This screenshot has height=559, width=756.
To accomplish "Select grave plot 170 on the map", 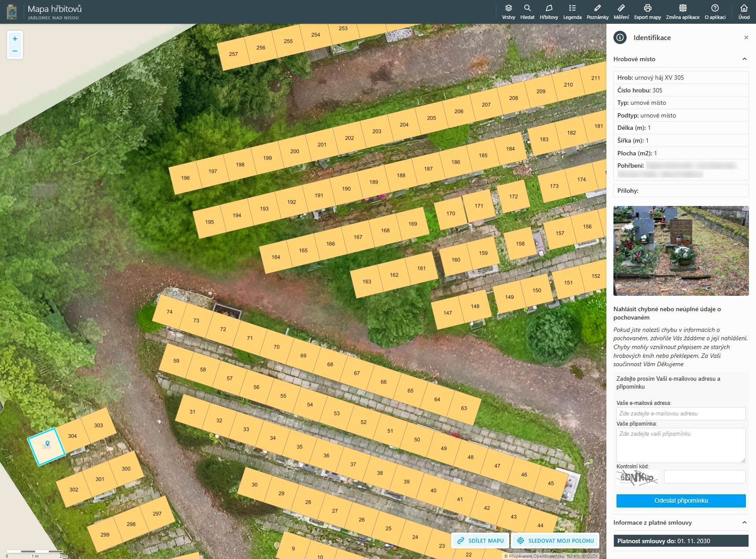I will pos(451,213).
